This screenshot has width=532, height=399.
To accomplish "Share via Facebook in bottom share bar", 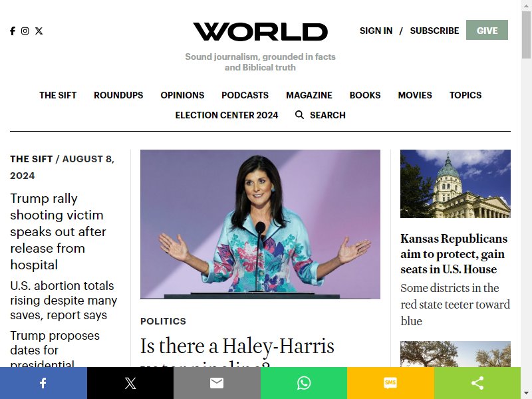I will (x=43, y=383).
